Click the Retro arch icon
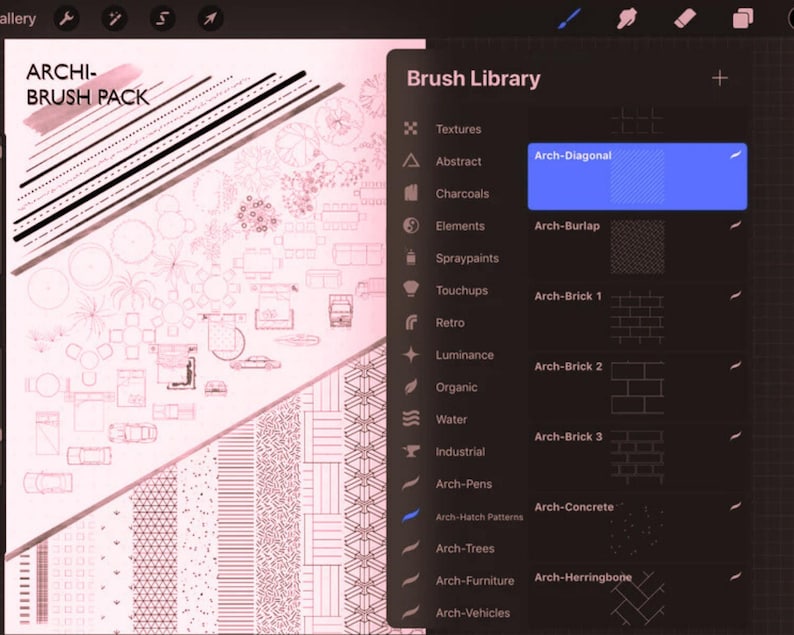The height and width of the screenshot is (635, 794). 411,322
